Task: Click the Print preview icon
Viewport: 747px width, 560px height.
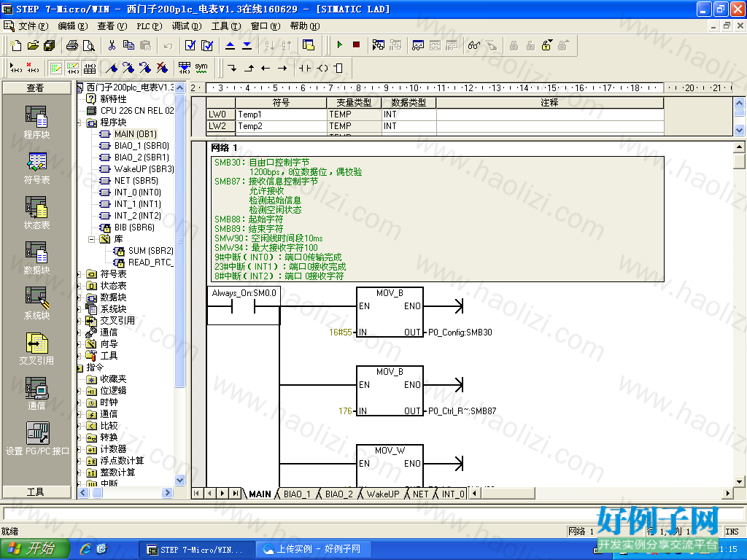Action: click(x=88, y=45)
